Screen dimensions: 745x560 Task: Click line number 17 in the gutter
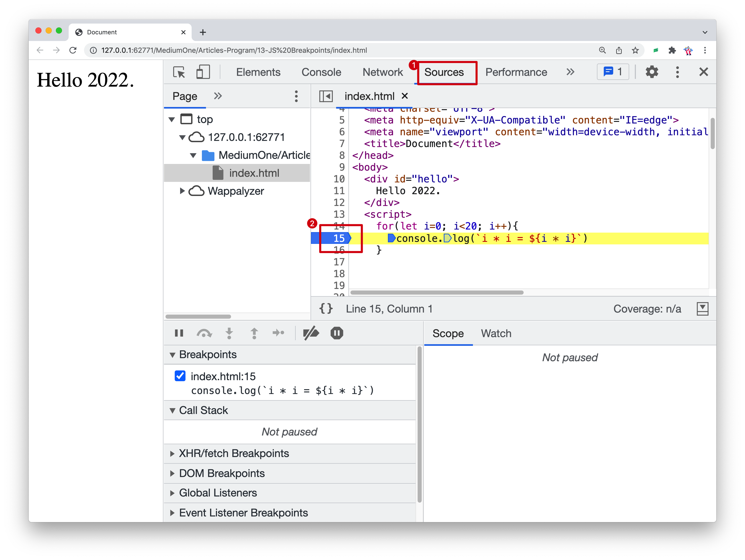coord(339,262)
